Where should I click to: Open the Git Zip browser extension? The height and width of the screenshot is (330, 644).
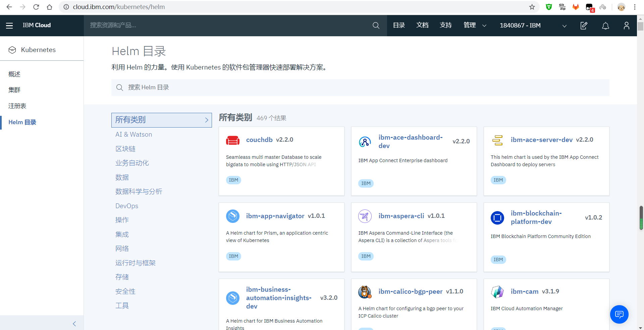point(562,7)
